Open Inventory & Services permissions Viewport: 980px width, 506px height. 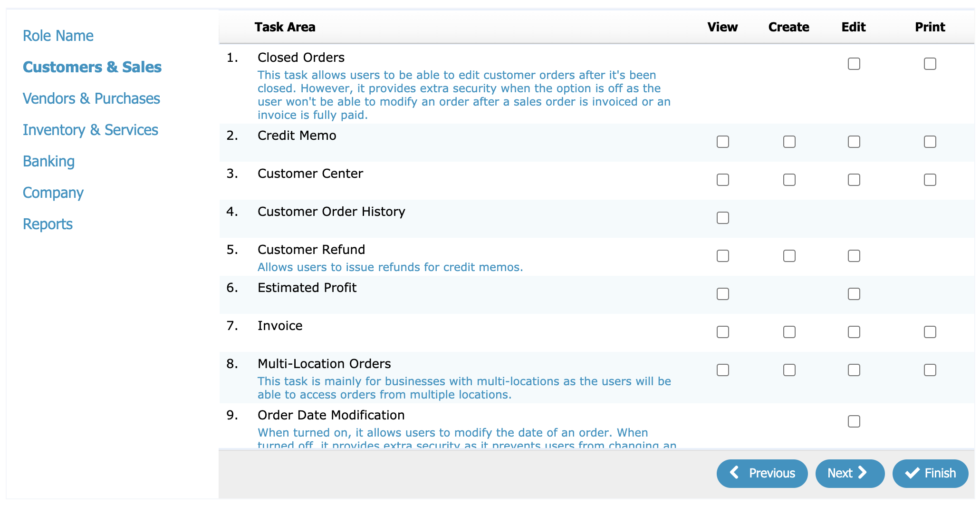90,130
